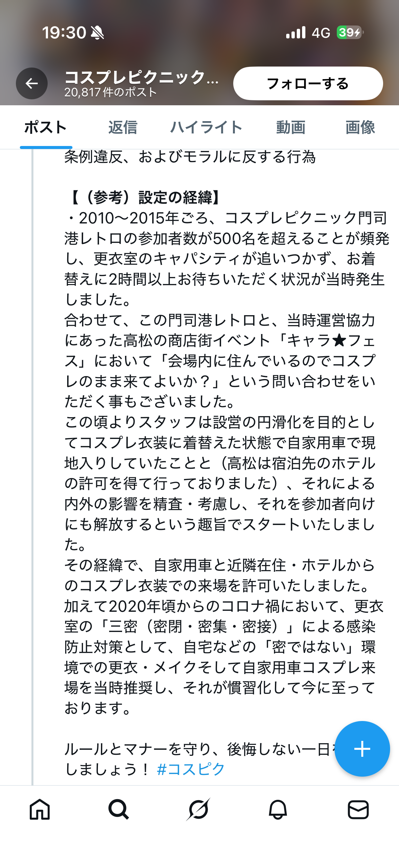Open the Grok slash icon
Viewport: 399px width, 868px height.
pyautogui.click(x=198, y=809)
